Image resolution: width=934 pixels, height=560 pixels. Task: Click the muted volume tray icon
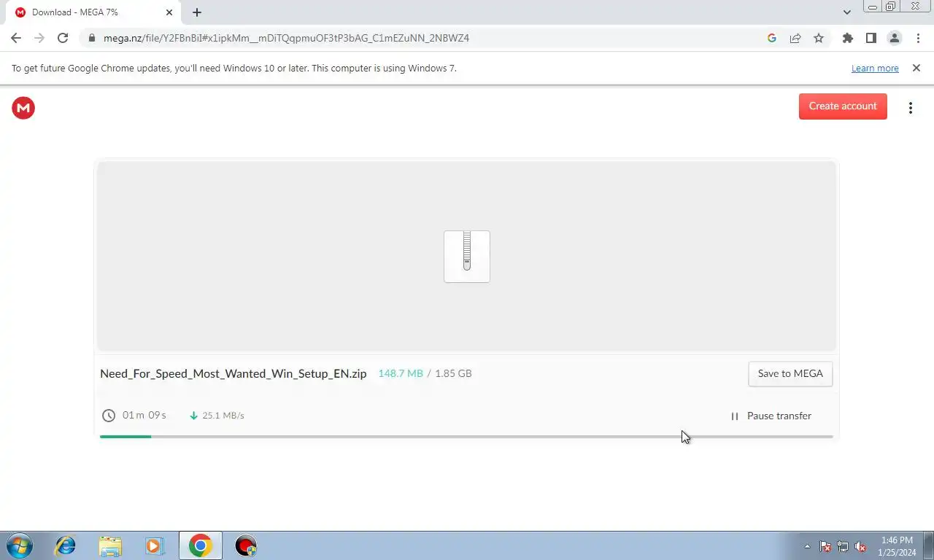pos(860,546)
